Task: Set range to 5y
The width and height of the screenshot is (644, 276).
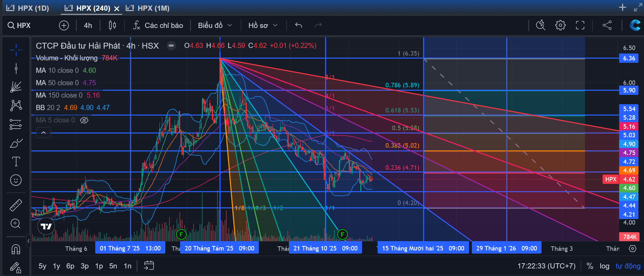Action: (x=42, y=266)
